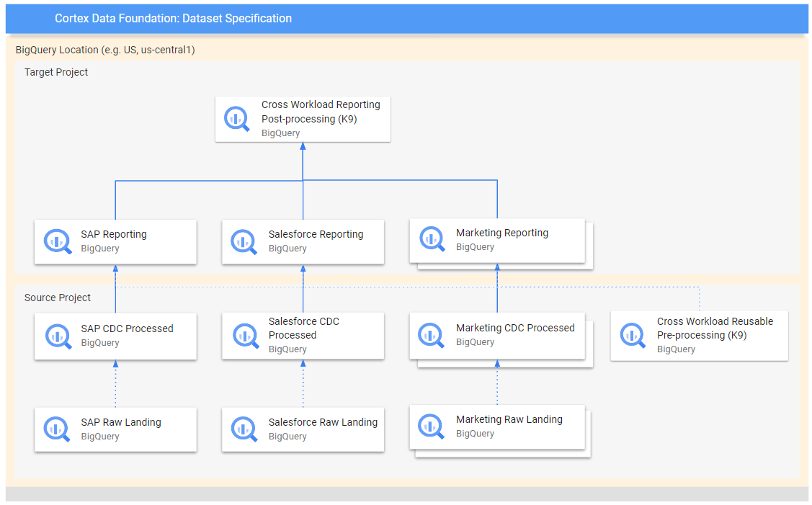Click the Marketing CDC Processed BigQuery icon
812x505 pixels.
432,335
